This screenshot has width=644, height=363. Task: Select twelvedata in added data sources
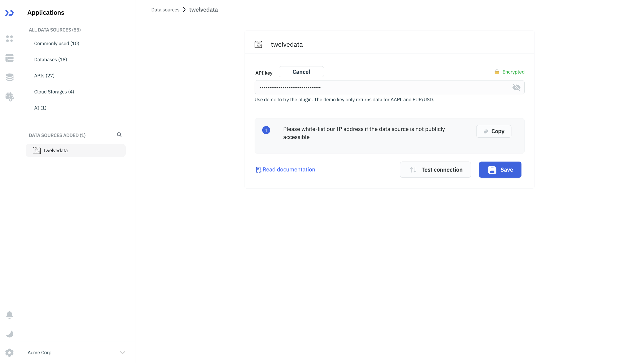click(x=76, y=150)
